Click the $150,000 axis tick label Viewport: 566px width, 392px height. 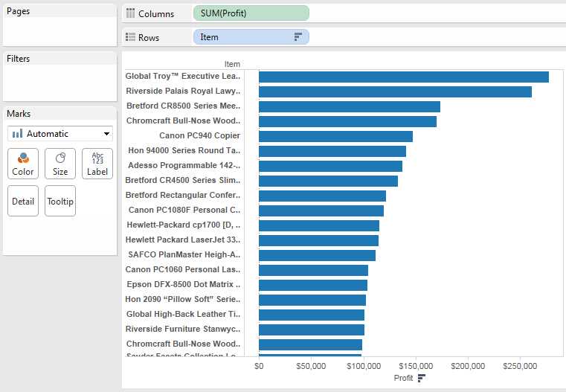pyautogui.click(x=416, y=366)
